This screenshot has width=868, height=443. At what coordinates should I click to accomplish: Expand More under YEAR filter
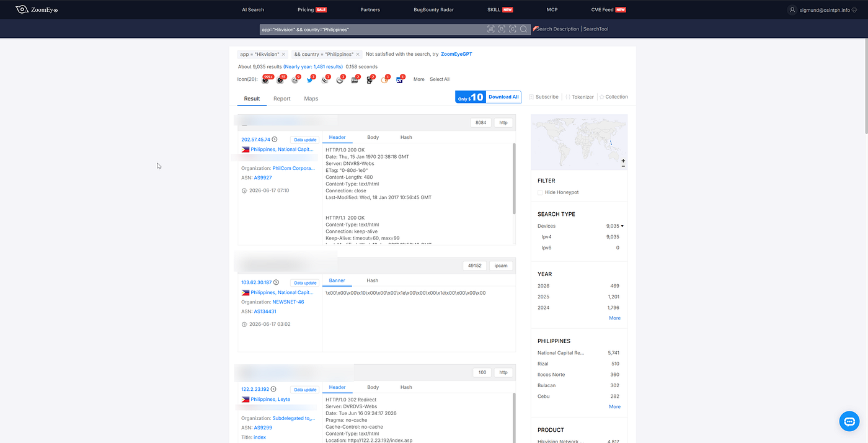point(614,318)
